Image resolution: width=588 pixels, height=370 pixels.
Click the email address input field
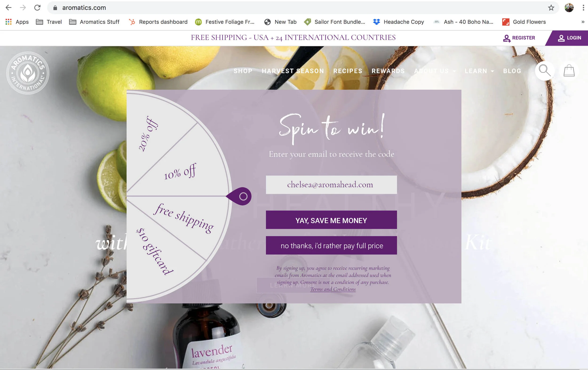click(331, 185)
